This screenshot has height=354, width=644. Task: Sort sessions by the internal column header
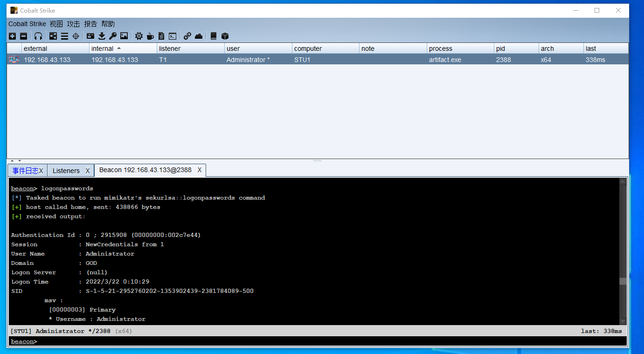[123, 49]
